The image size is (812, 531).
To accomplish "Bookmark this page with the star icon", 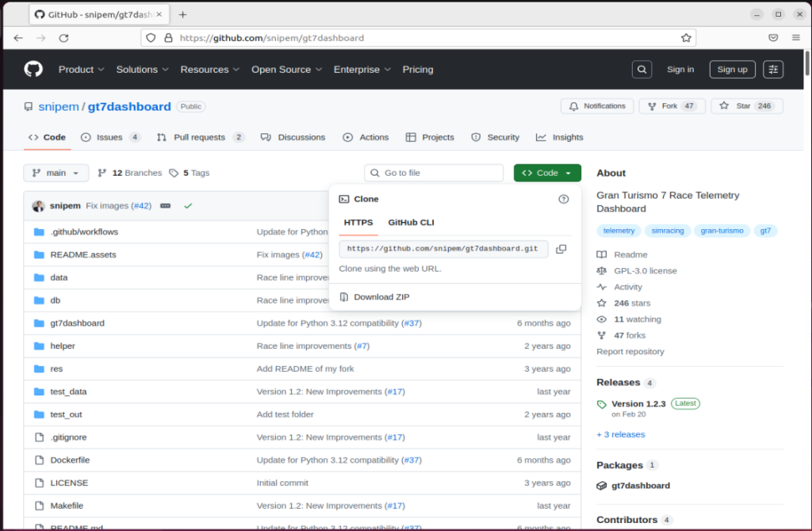I will coord(686,38).
